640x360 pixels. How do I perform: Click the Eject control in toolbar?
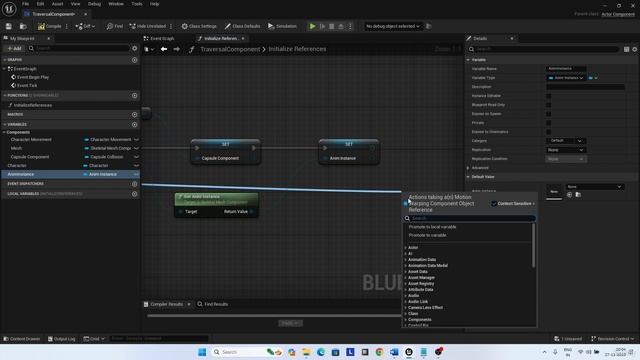[x=341, y=26]
